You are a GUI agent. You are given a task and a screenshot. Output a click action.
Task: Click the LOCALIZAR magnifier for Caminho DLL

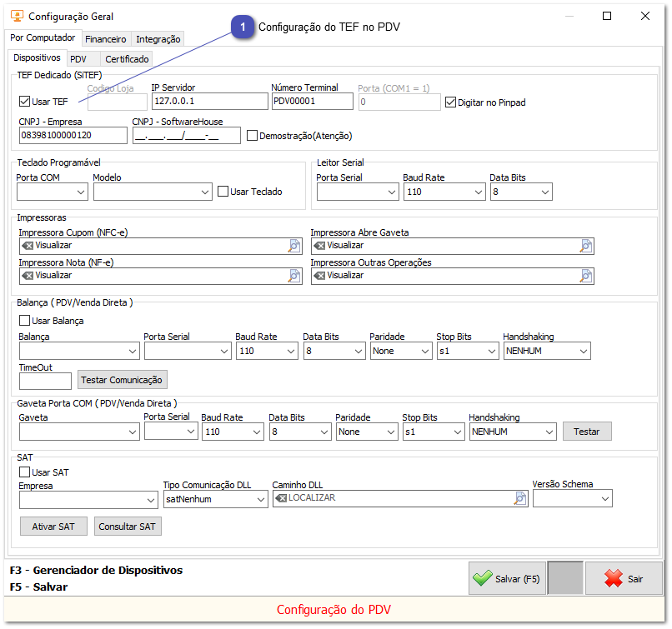pyautogui.click(x=520, y=497)
